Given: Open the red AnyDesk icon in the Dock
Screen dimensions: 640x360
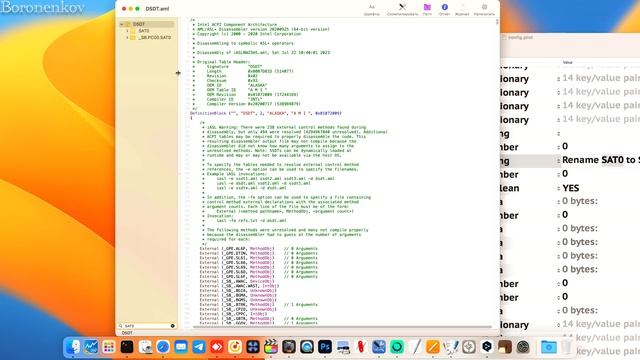Looking at the screenshot, I should [217, 347].
